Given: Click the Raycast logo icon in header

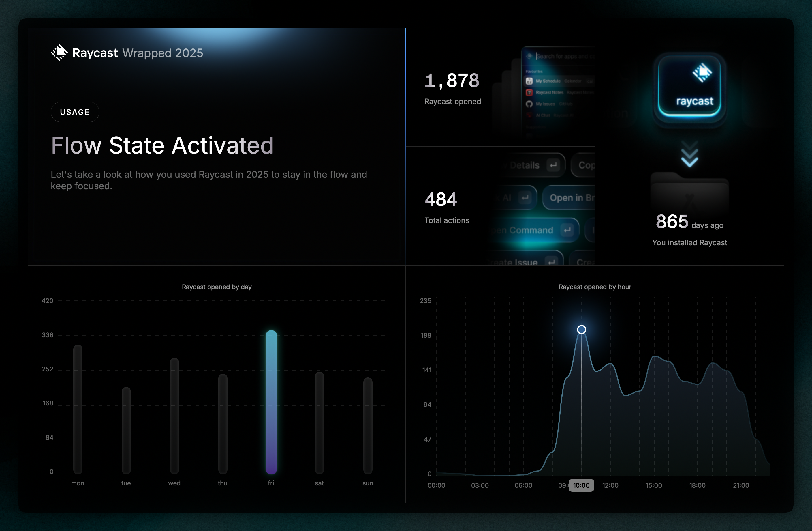Looking at the screenshot, I should (x=59, y=53).
